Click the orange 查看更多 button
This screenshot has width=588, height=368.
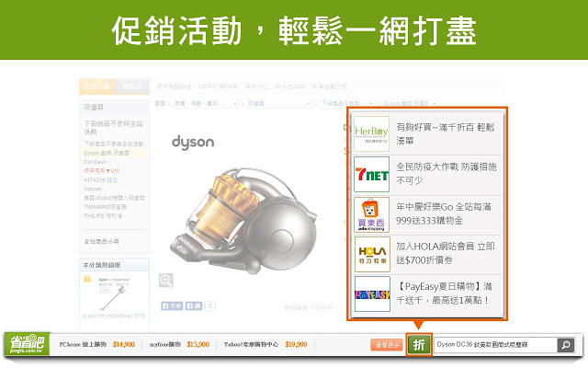387,345
